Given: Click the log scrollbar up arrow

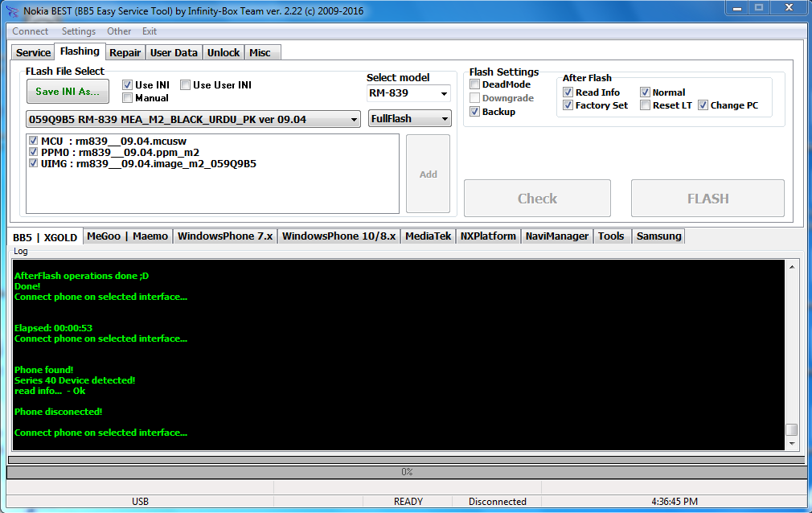Looking at the screenshot, I should [x=792, y=267].
